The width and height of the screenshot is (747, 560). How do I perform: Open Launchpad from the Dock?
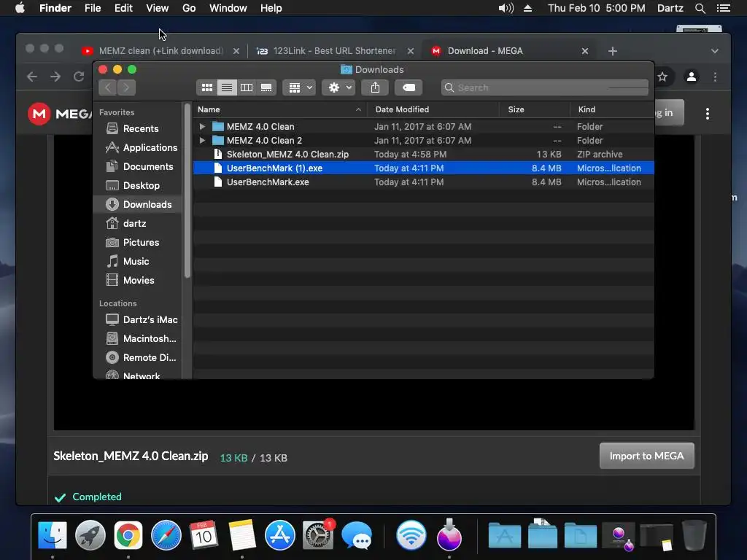[90, 535]
